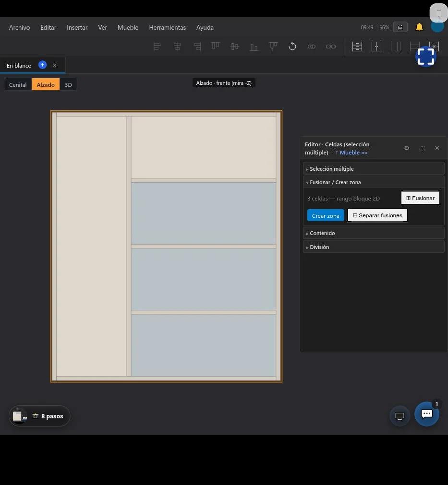Screen dimensions: 448x485
Task: Select the Alzado view toggle
Action: (46, 84)
